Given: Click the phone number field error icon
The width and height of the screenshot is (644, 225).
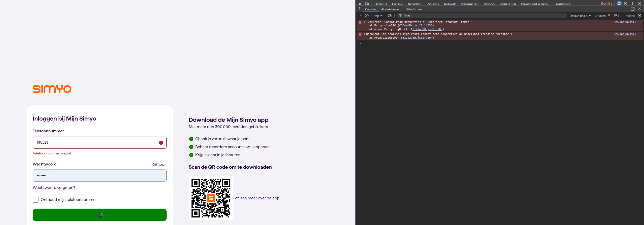Looking at the screenshot, I should pyautogui.click(x=161, y=143).
